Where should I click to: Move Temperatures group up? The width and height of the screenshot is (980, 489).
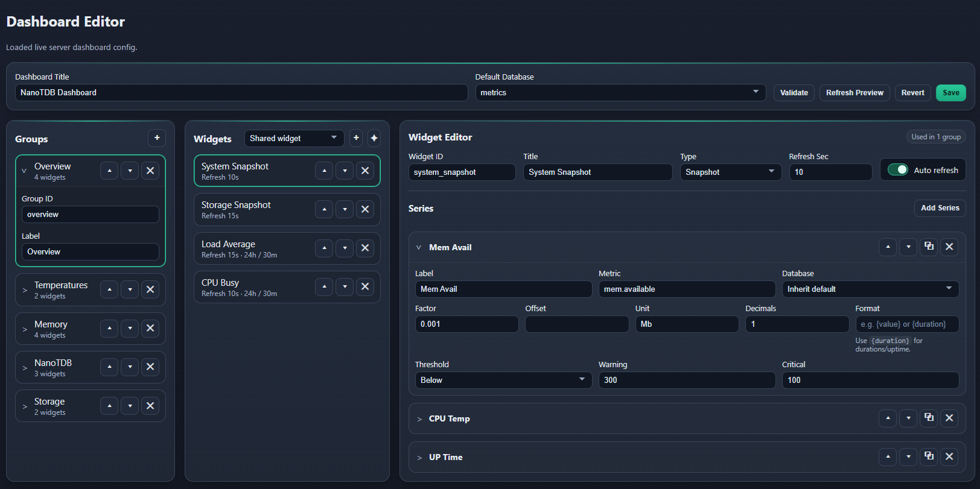click(x=109, y=289)
